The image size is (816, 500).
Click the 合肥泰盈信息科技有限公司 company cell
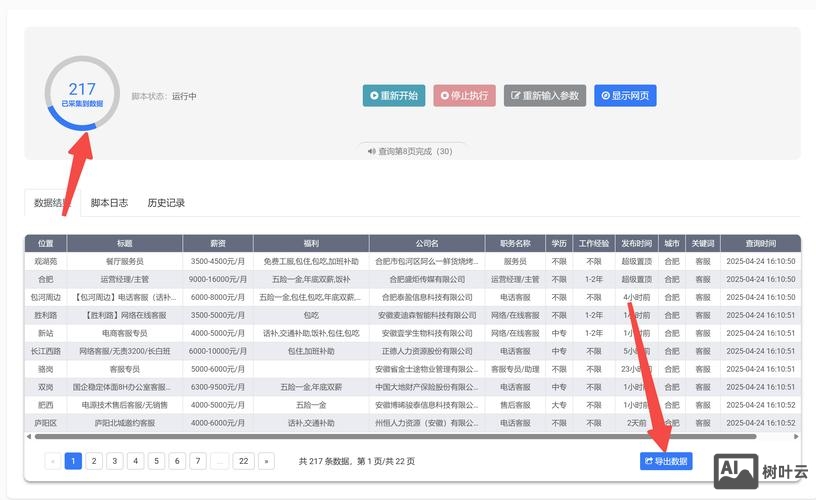pos(427,298)
